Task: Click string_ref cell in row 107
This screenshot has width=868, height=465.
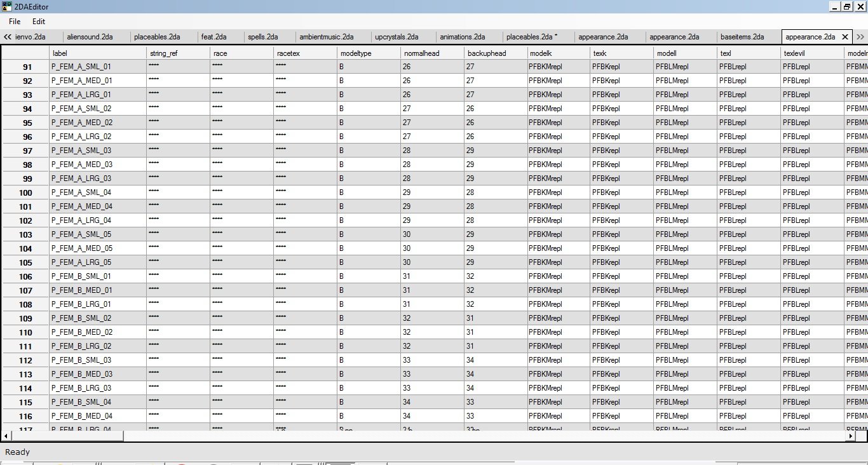Action: click(179, 290)
